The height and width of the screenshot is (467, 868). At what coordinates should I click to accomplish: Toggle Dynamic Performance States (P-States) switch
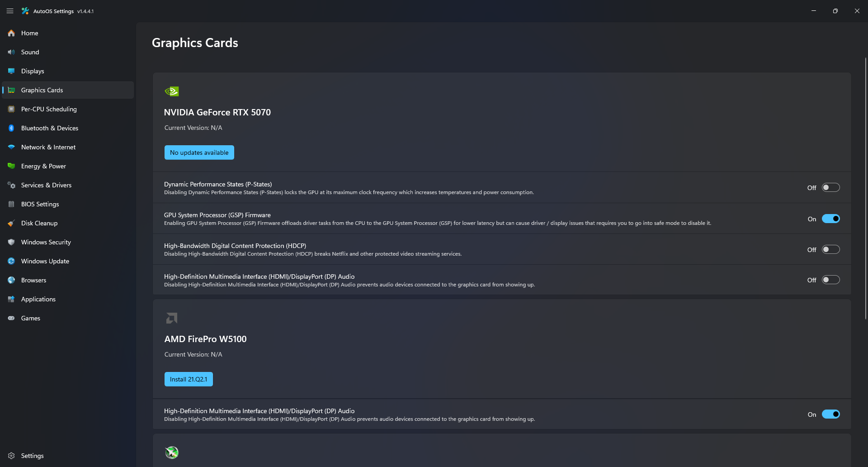[x=831, y=187]
